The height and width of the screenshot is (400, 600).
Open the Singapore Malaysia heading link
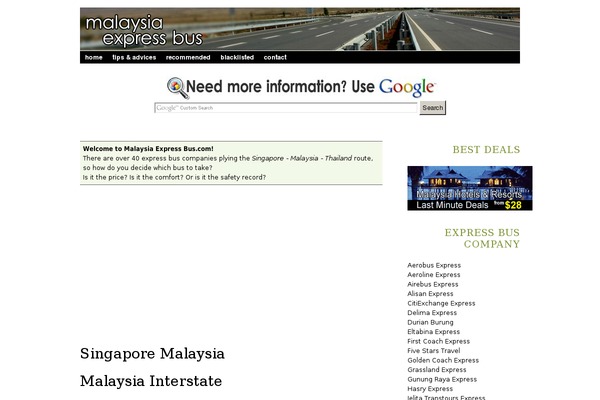coord(152,354)
